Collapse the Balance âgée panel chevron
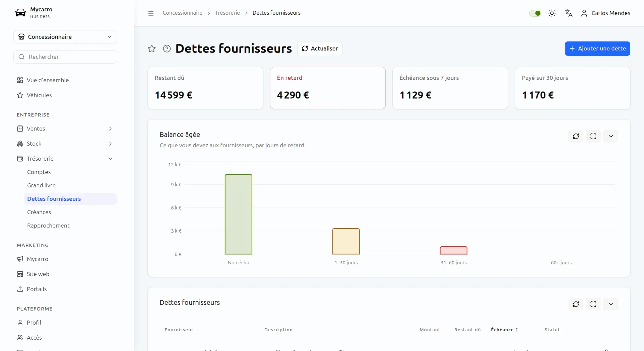The height and width of the screenshot is (351, 644). coord(611,136)
